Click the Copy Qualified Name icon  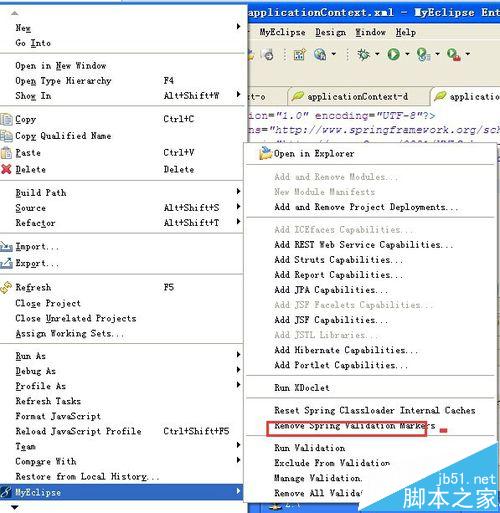coord(6,136)
